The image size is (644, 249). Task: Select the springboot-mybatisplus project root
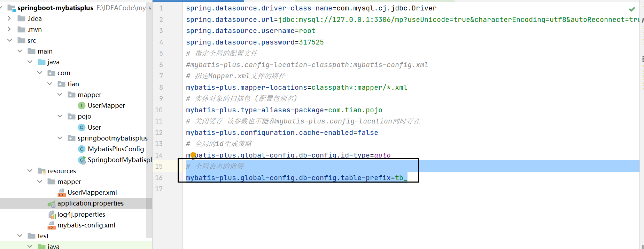point(55,8)
